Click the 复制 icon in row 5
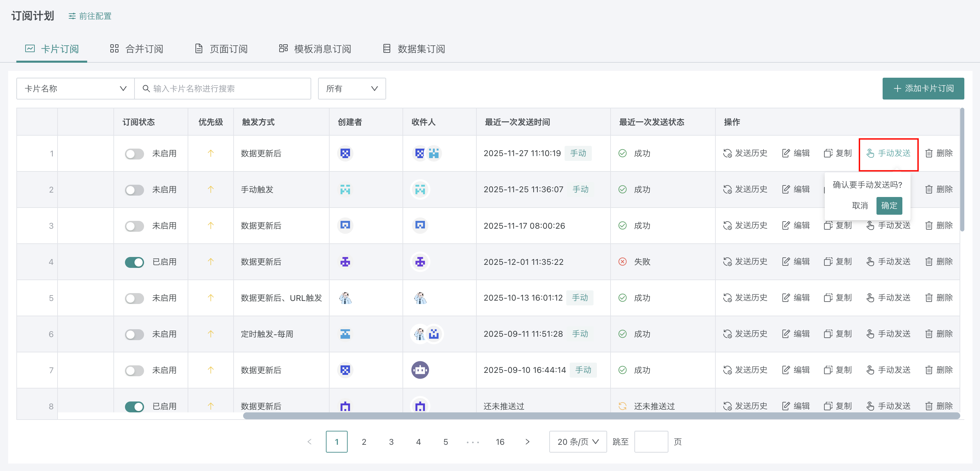This screenshot has width=980, height=471. 828,298
